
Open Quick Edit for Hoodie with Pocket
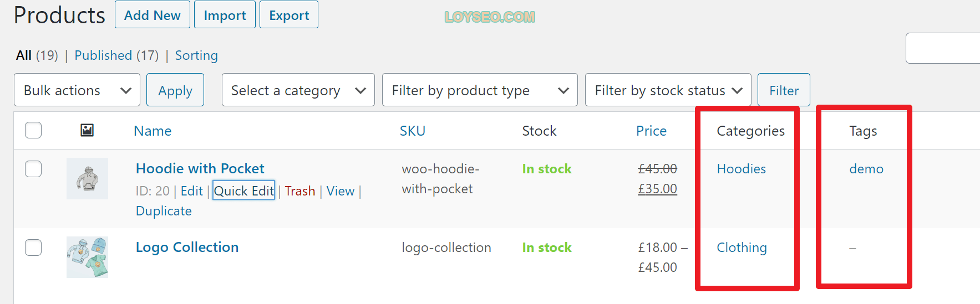pyautogui.click(x=244, y=190)
